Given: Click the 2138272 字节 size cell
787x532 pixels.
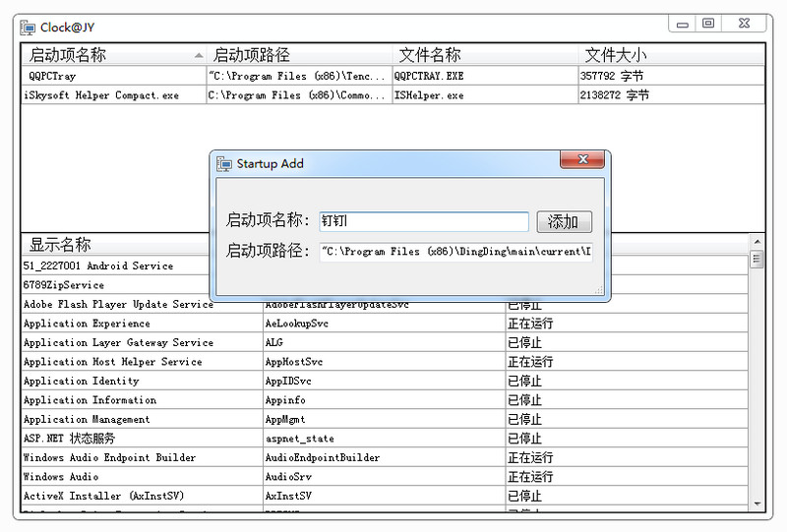Looking at the screenshot, I should point(672,94).
